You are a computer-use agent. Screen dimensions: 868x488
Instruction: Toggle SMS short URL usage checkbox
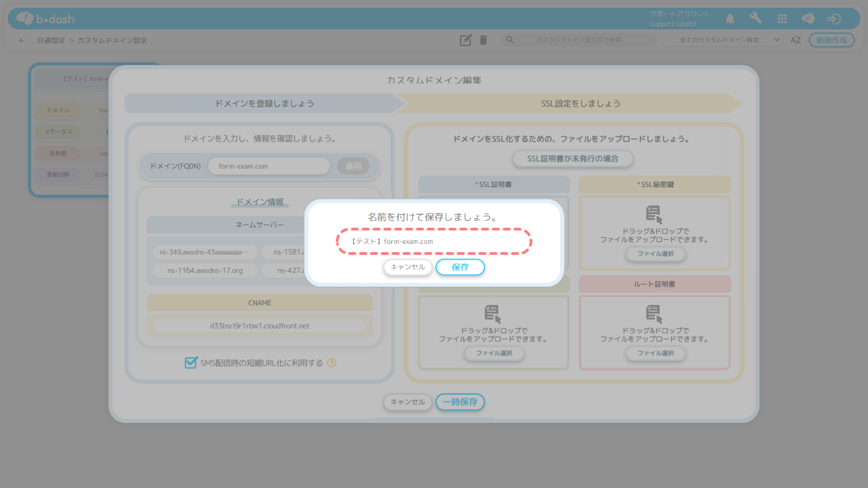(x=191, y=363)
